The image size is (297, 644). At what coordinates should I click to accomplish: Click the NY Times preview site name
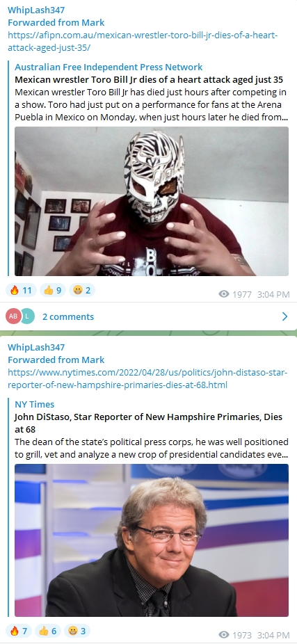coord(35,404)
